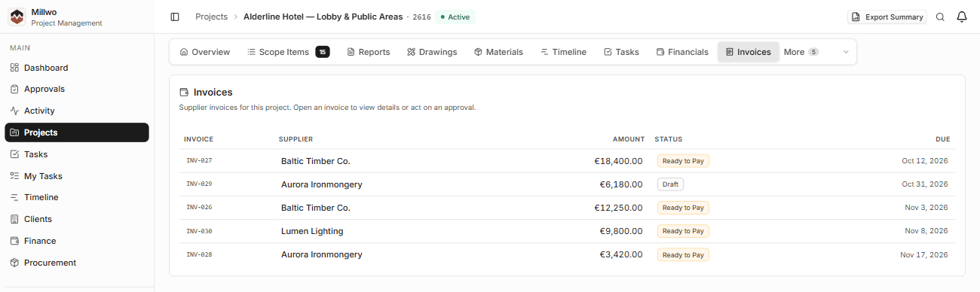Click the Materials cube icon in tab bar
The width and height of the screenshot is (980, 292).
(478, 52)
